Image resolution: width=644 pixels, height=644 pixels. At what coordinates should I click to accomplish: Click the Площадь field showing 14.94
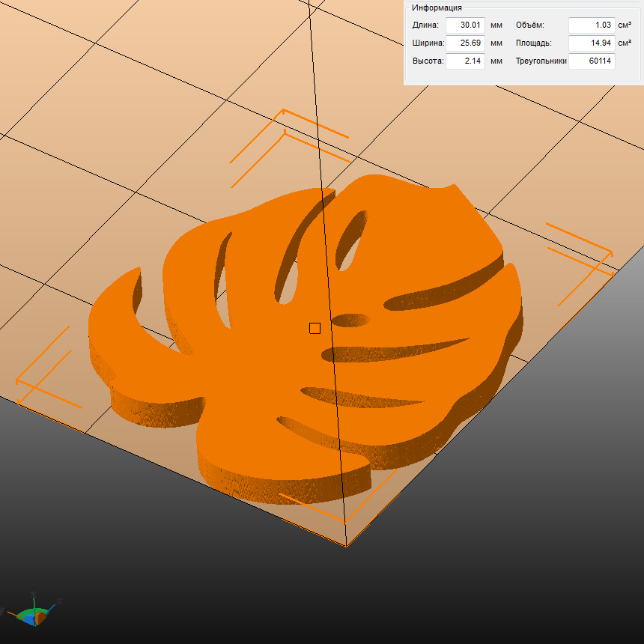[x=591, y=43]
